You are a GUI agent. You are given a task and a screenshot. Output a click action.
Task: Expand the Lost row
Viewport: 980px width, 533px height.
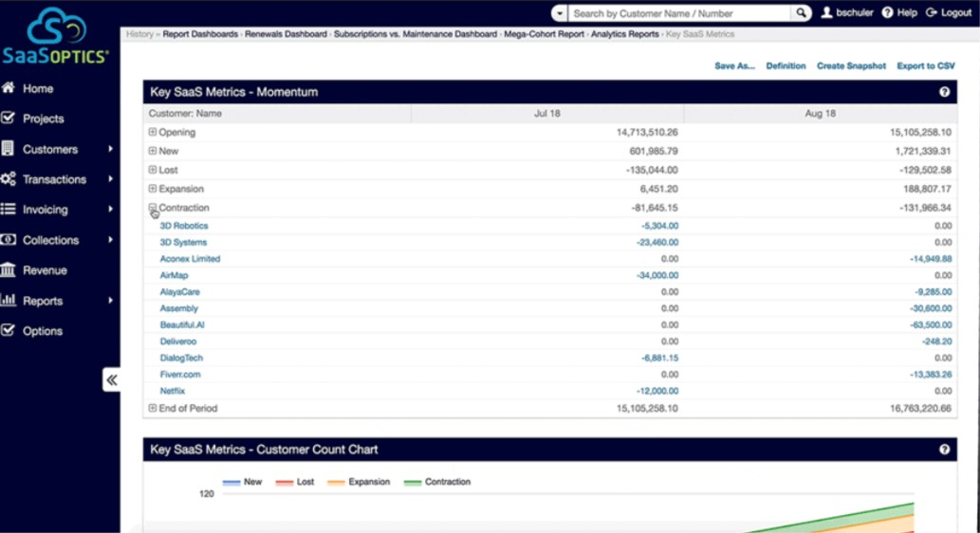[153, 170]
